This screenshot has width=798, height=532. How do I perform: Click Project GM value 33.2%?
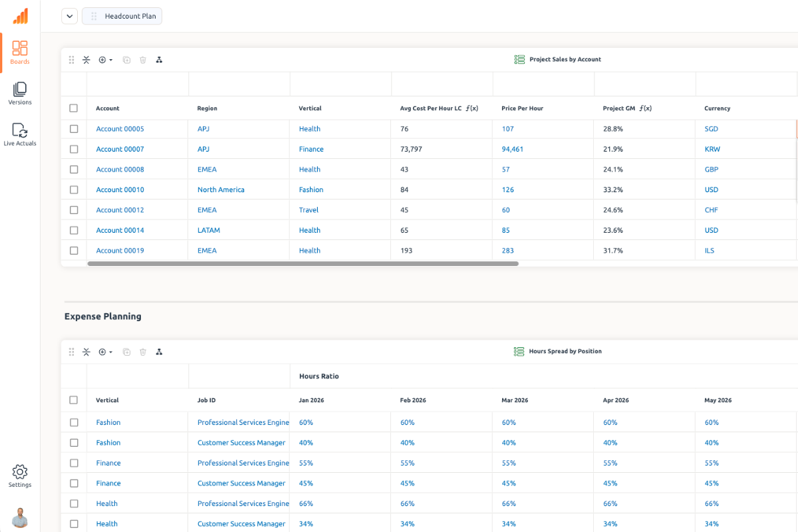(613, 190)
